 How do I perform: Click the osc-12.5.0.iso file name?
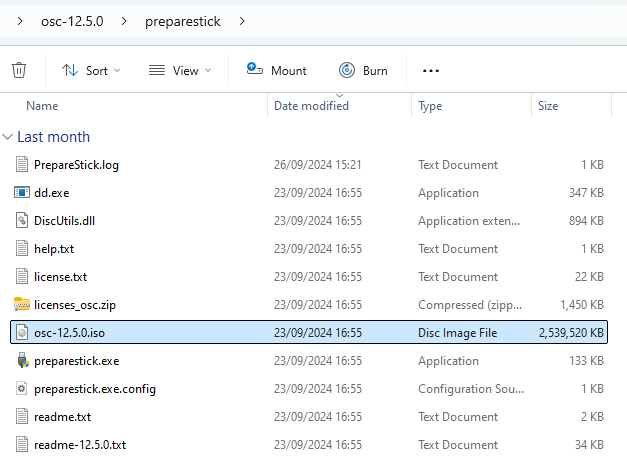(69, 333)
